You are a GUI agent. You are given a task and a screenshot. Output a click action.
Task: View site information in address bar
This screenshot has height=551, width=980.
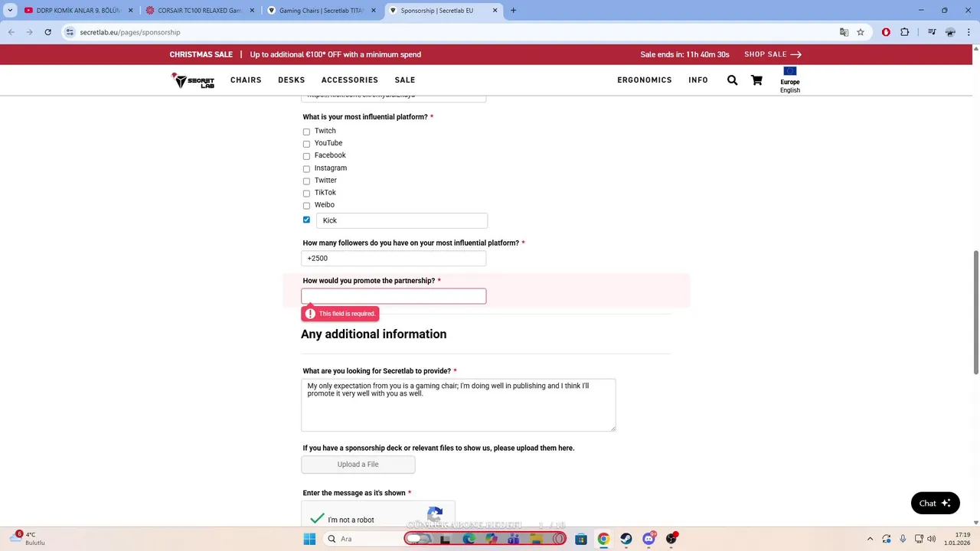(70, 32)
